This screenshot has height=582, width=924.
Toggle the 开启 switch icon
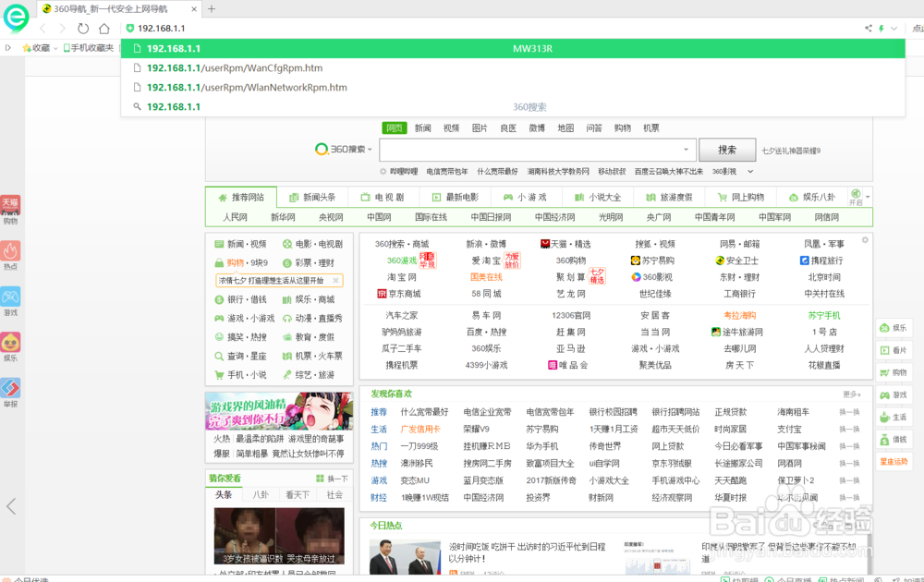tap(856, 197)
